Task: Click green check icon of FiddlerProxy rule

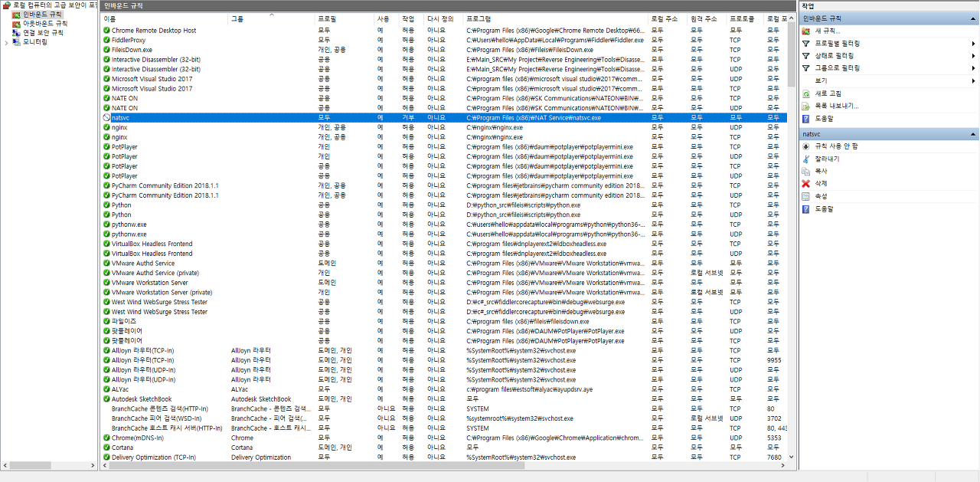Action: 106,40
